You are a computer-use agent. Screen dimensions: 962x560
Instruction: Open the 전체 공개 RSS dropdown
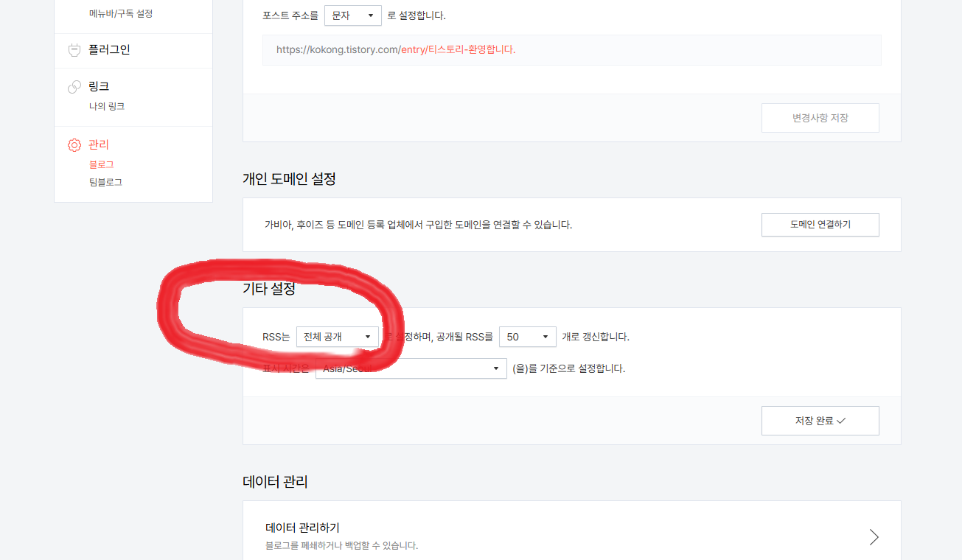coord(338,337)
